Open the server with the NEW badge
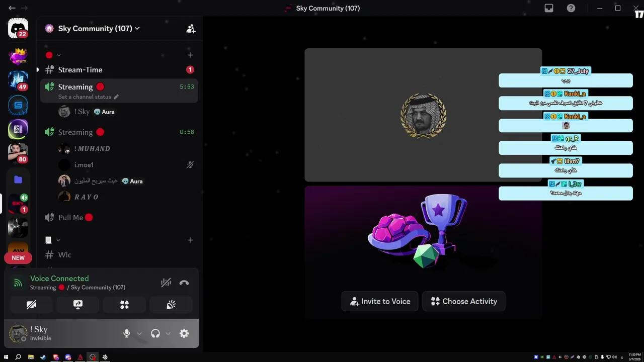Viewport: 644px width, 362px height. pos(18,251)
